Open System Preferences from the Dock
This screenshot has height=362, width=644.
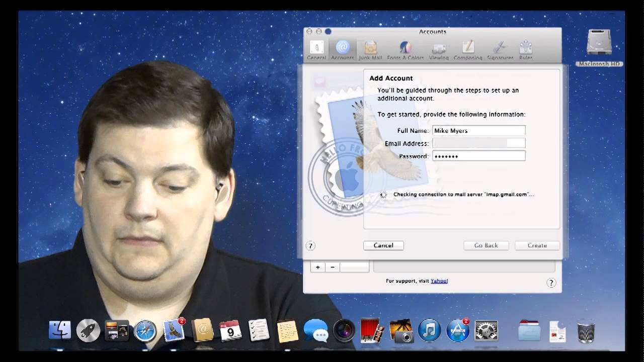(x=486, y=330)
